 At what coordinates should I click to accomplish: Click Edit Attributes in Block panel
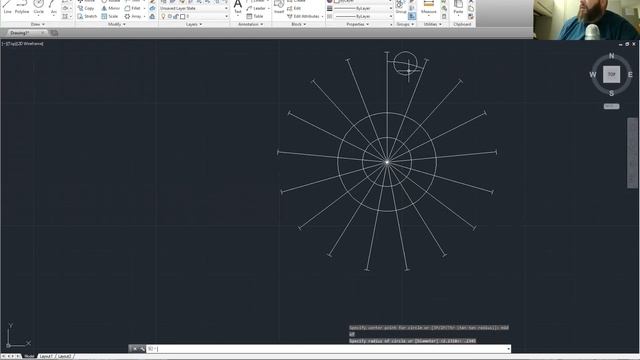click(x=304, y=16)
